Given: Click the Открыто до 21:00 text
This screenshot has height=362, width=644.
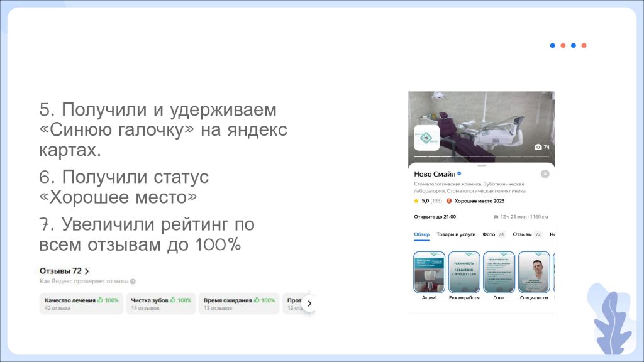Looking at the screenshot, I should (435, 217).
